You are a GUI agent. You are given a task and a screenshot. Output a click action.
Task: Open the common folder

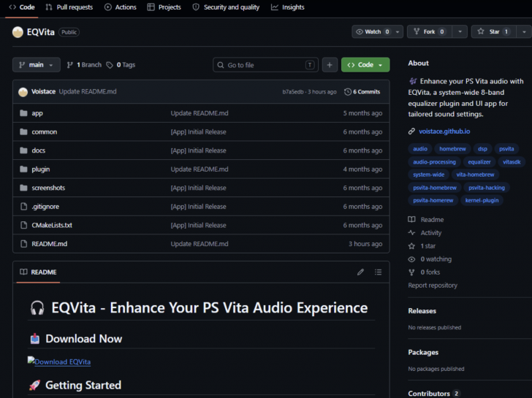(45, 132)
